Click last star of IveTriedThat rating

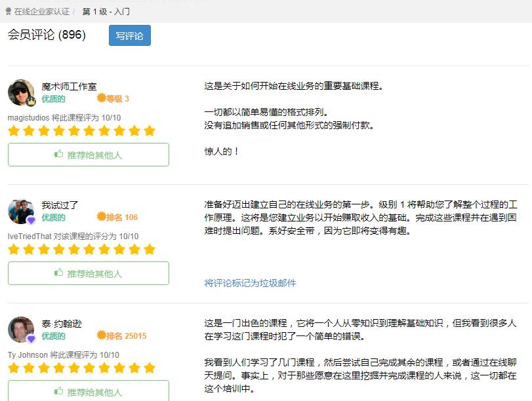[x=150, y=249]
